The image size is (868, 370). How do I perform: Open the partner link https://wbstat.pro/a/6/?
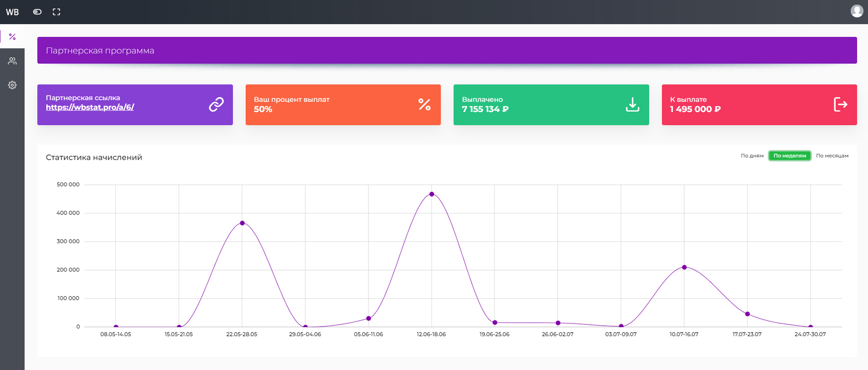(90, 107)
